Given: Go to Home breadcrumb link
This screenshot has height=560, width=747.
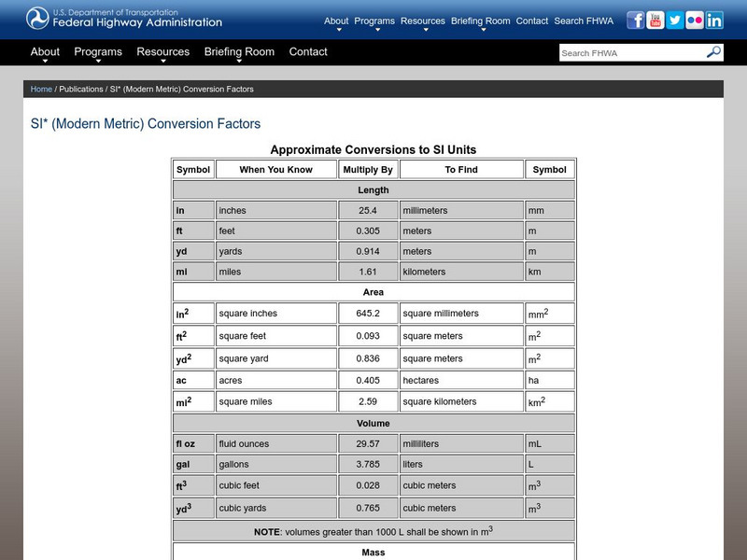Looking at the screenshot, I should (41, 89).
